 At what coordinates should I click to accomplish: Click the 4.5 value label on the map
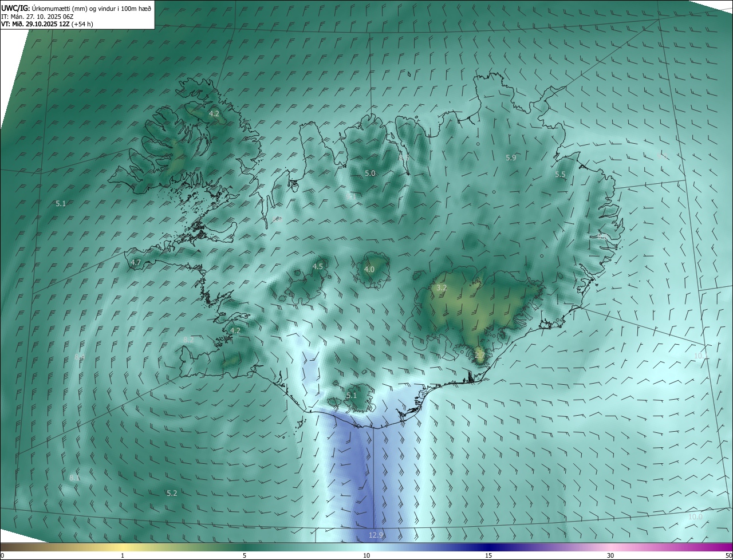(318, 266)
